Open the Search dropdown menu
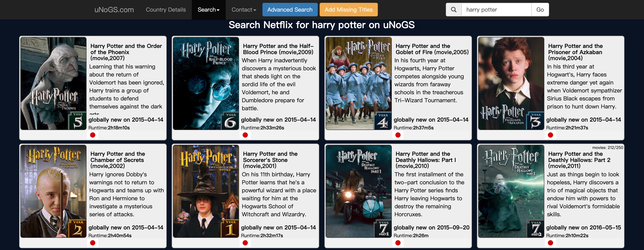This screenshot has width=644, height=250. 209,10
